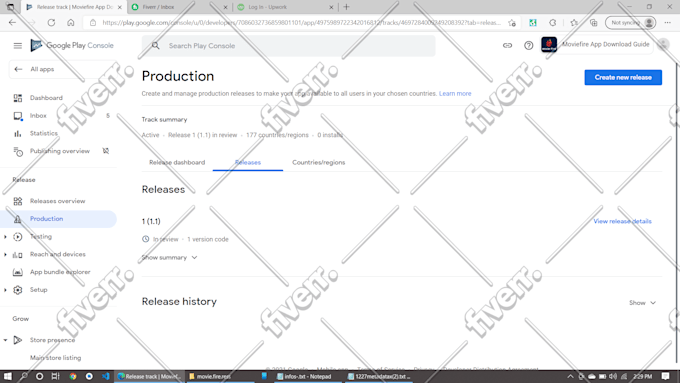680x383 pixels.
Task: Click the Visual Studio Code taskbar icon
Action: tap(105, 376)
